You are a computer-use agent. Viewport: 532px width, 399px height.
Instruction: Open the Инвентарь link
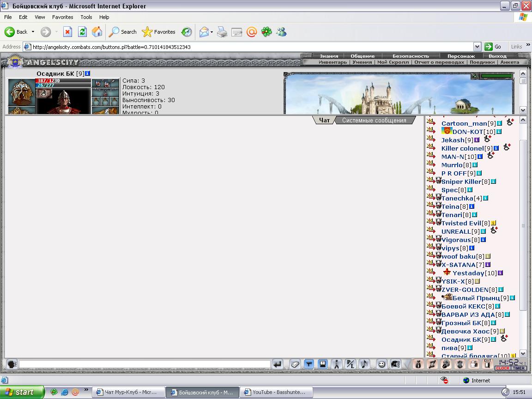point(332,62)
